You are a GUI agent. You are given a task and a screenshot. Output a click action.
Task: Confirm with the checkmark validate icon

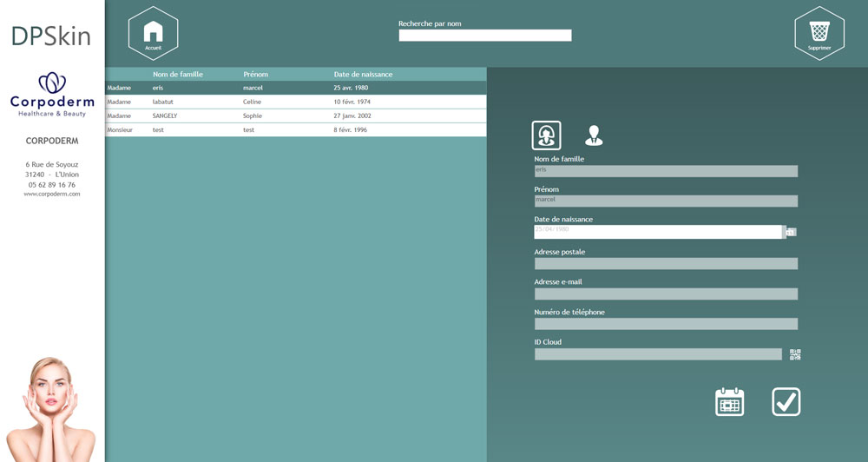click(786, 402)
